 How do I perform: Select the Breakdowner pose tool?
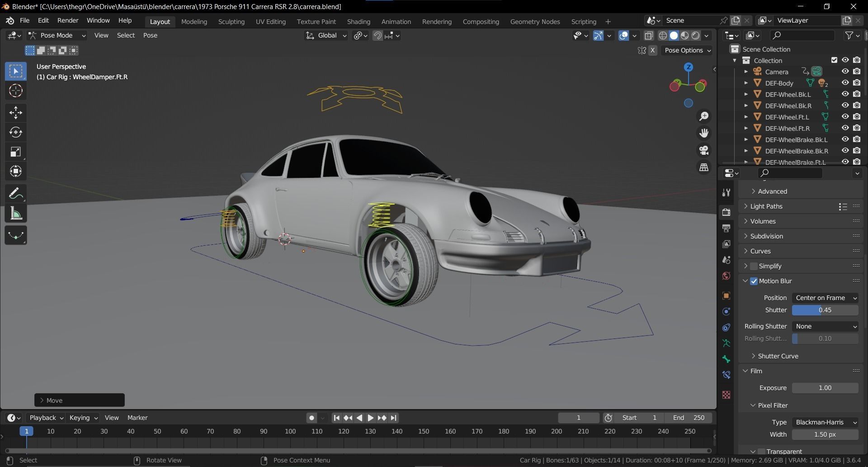pyautogui.click(x=16, y=235)
